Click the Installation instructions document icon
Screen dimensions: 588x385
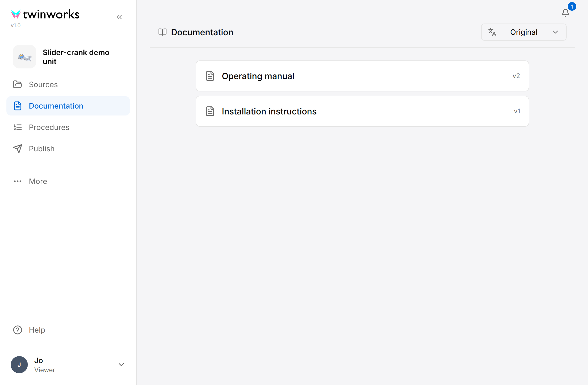[x=210, y=111]
